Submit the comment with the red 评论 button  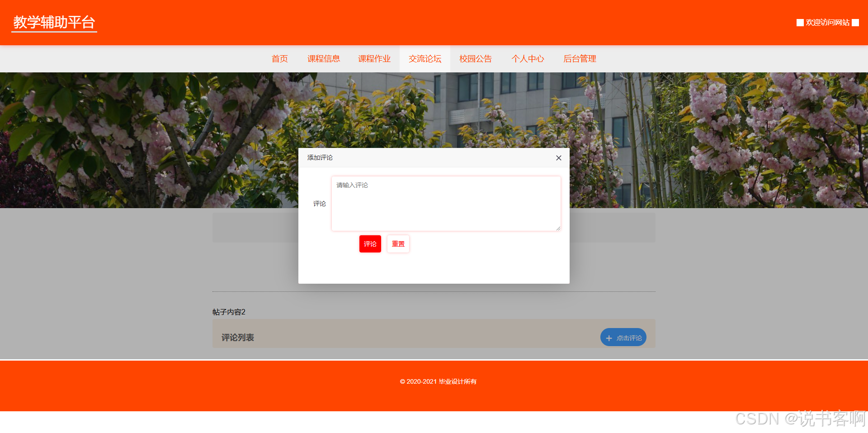[370, 244]
